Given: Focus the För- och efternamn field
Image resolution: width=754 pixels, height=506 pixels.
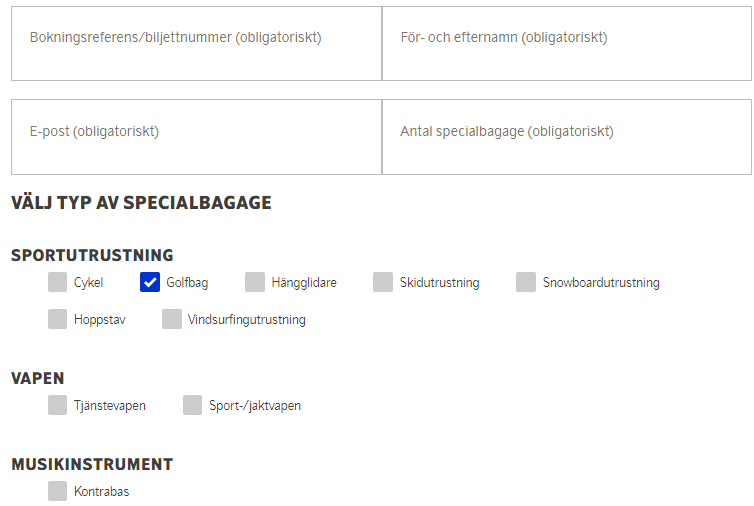Looking at the screenshot, I should [566, 44].
